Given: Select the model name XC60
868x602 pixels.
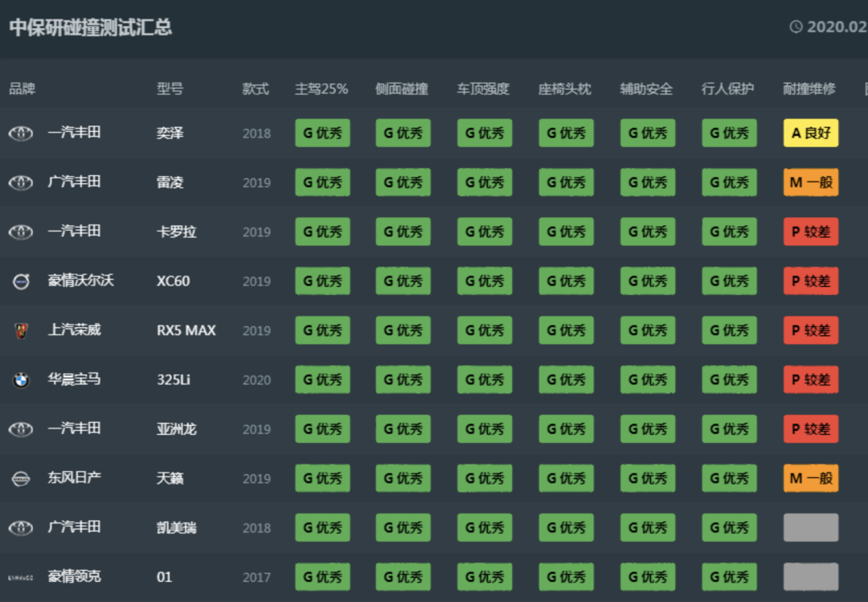Looking at the screenshot, I should (x=174, y=281).
